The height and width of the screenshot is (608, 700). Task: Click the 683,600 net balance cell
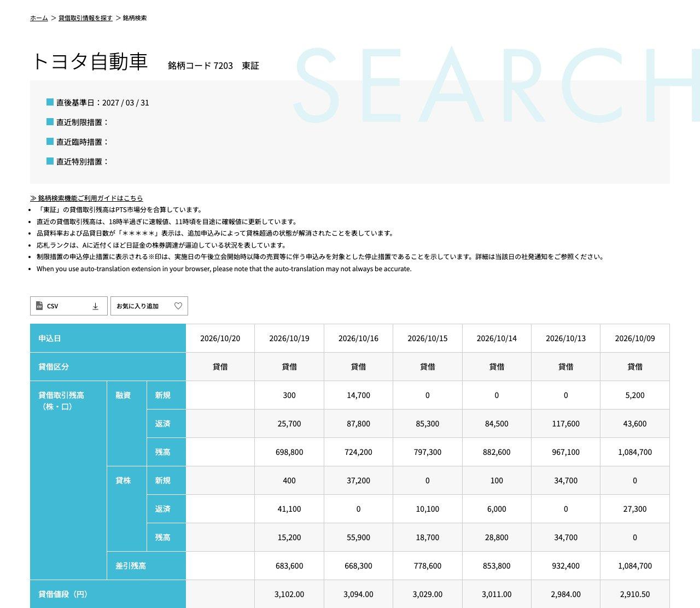pos(289,566)
